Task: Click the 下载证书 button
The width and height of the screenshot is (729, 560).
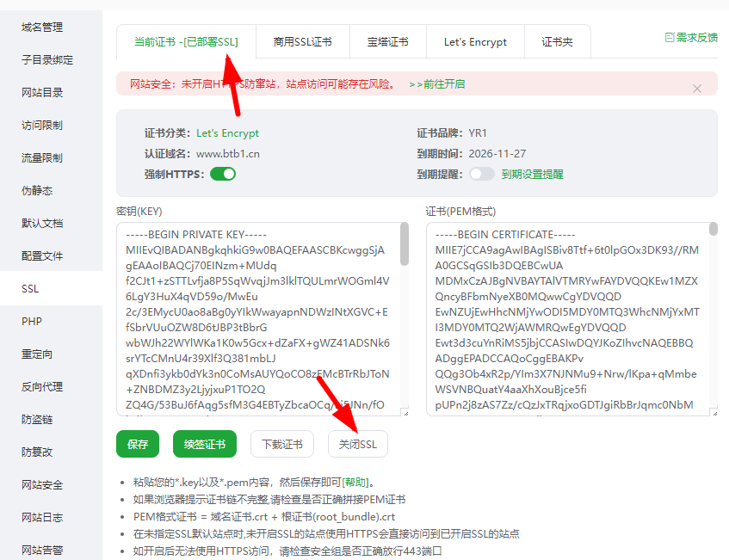Action: coord(282,444)
